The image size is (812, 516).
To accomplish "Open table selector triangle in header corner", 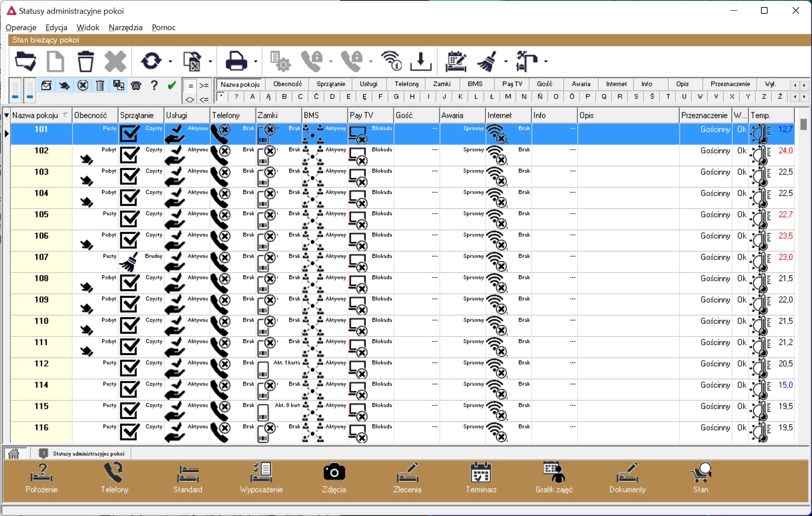I will (6, 115).
